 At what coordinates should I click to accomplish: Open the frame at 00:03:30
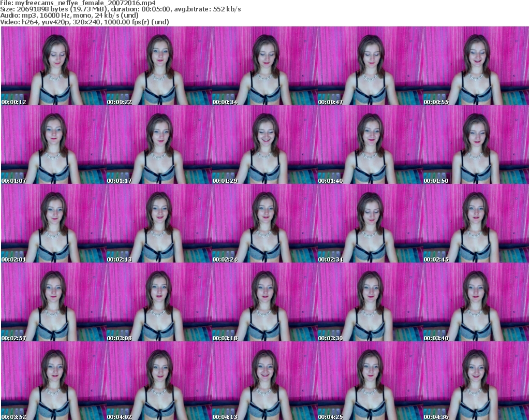coord(370,302)
